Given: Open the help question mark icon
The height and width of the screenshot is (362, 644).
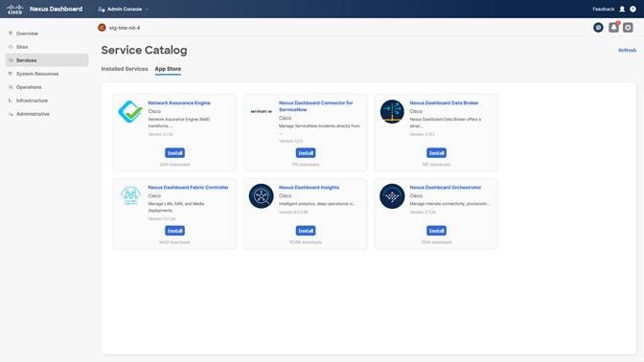Looking at the screenshot, I should coord(632,9).
